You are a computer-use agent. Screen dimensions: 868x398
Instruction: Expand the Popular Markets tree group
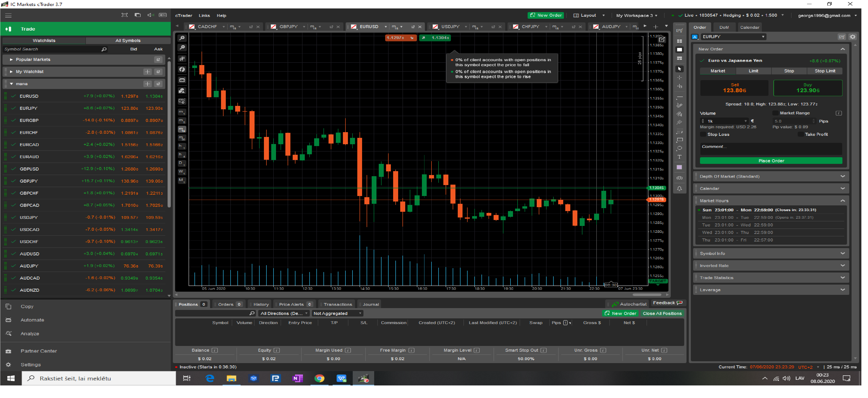point(11,60)
